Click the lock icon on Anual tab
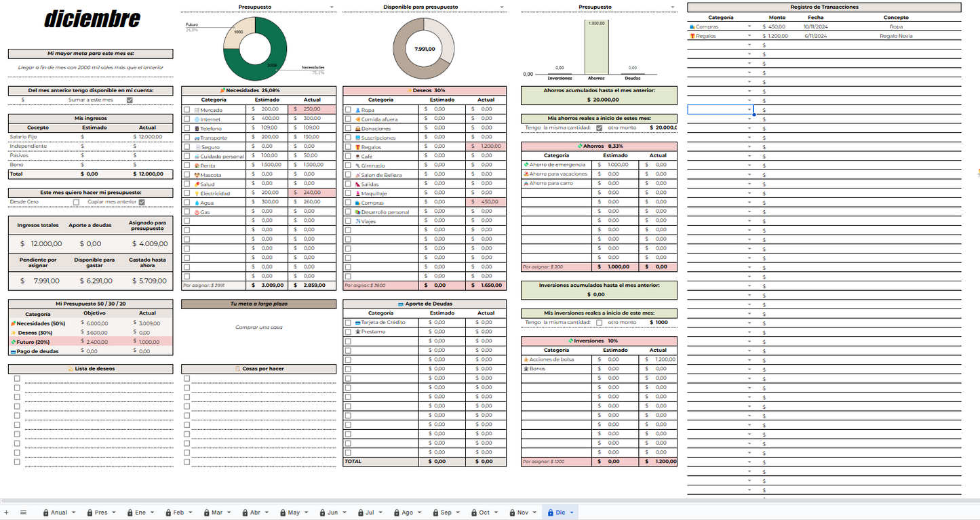This screenshot has height=520, width=980. pos(45,513)
